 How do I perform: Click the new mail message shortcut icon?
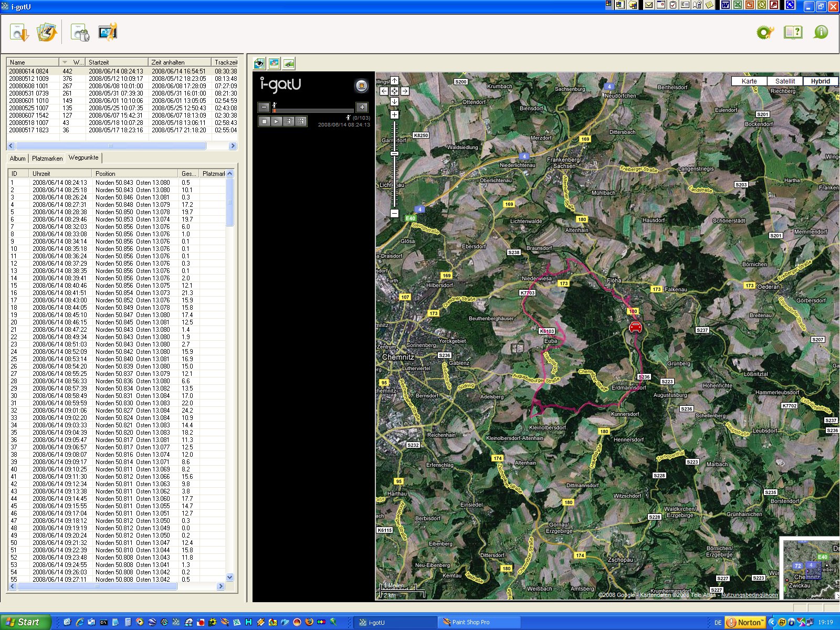coord(649,5)
